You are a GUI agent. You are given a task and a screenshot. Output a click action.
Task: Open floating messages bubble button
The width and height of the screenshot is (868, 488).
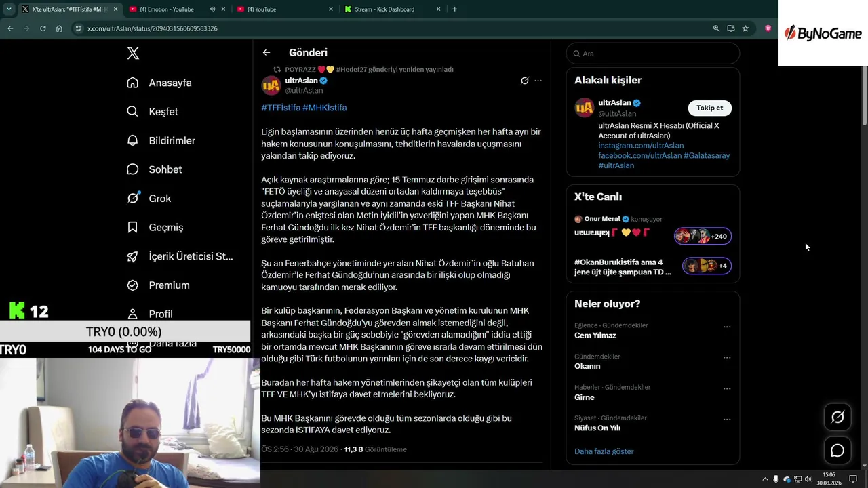tap(837, 451)
